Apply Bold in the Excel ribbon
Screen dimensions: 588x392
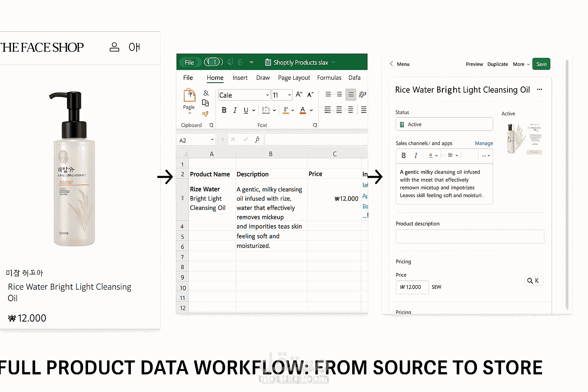click(x=224, y=110)
